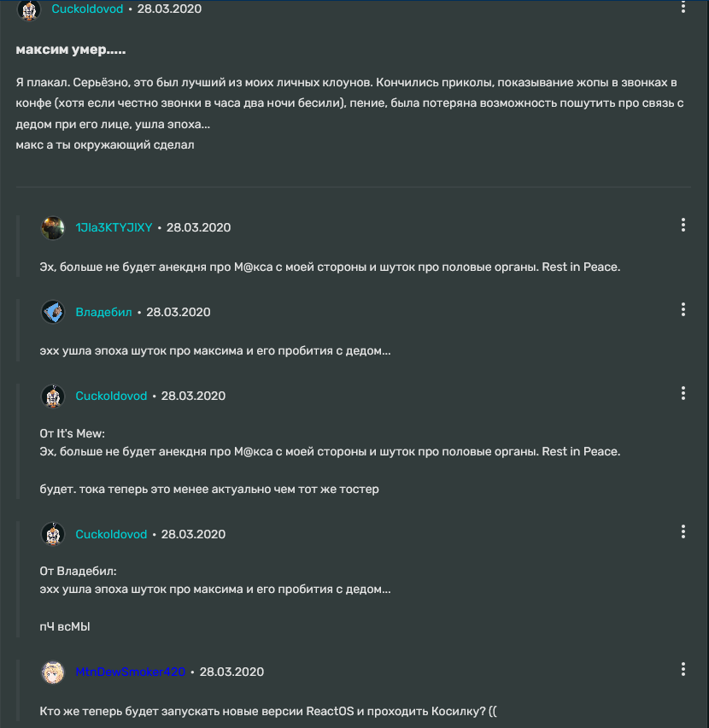Click Cuckoldovod's avatar beside the It's Mew reply
The height and width of the screenshot is (728, 709).
pos(53,396)
